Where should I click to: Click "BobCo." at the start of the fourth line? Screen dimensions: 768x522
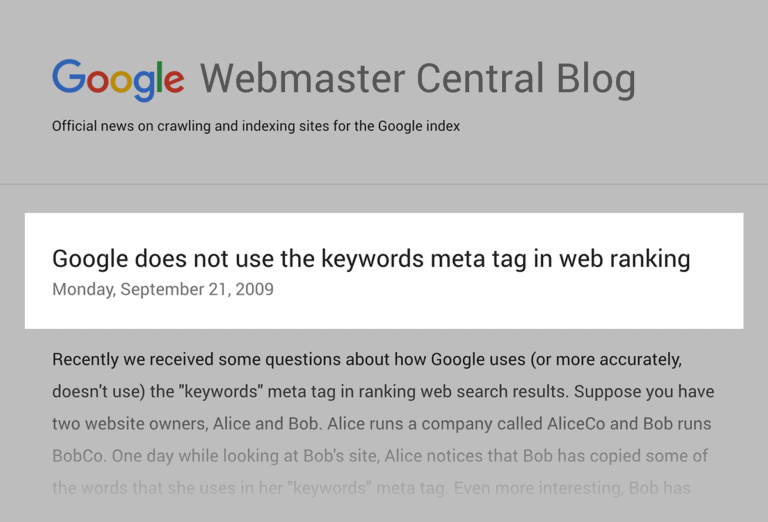(79, 456)
